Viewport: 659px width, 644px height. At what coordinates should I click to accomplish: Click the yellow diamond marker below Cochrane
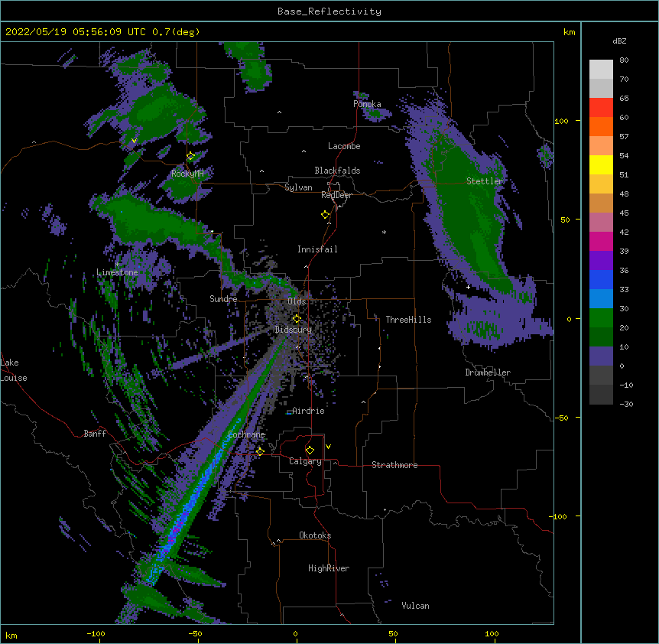260,451
